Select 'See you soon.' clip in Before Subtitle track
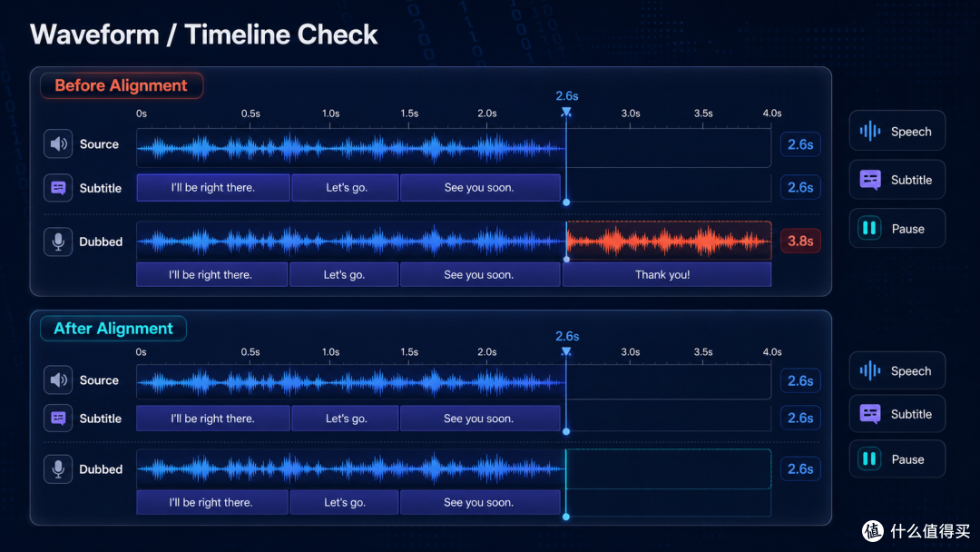This screenshot has height=552, width=980. (480, 188)
